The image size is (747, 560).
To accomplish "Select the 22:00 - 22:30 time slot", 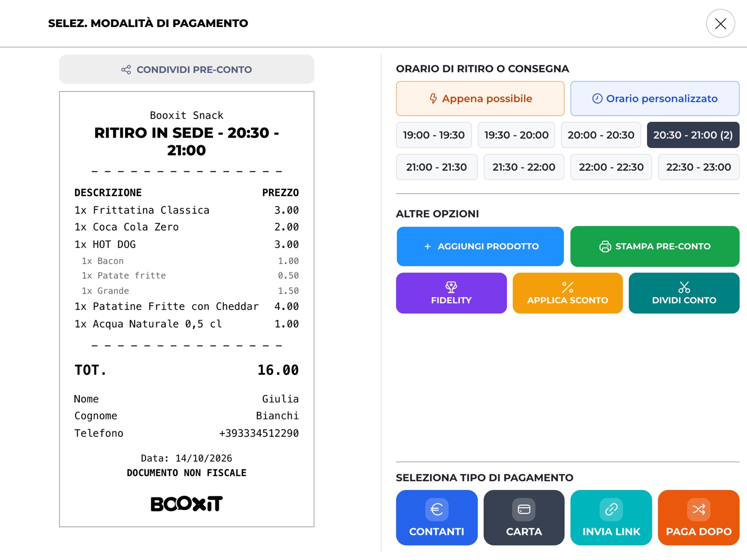I will (x=611, y=167).
